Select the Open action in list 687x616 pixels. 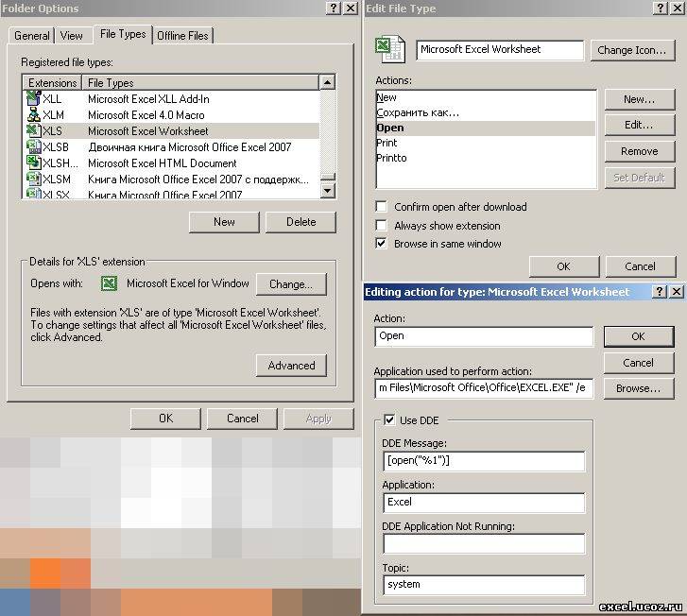(x=486, y=128)
